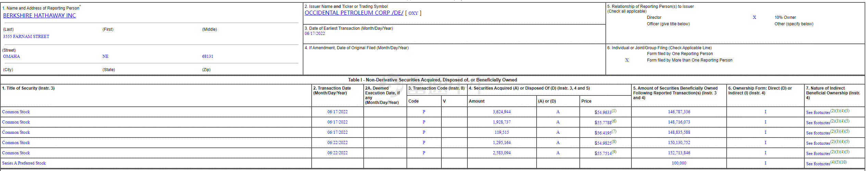Click See footnotes in the Series A Preferred row
The image size is (868, 171).
coord(818,164)
